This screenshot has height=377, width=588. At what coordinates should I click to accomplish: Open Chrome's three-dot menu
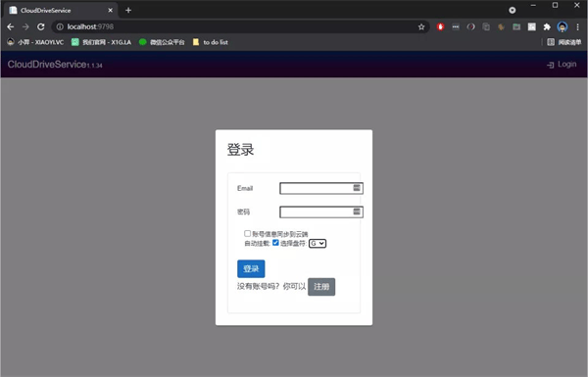click(577, 26)
